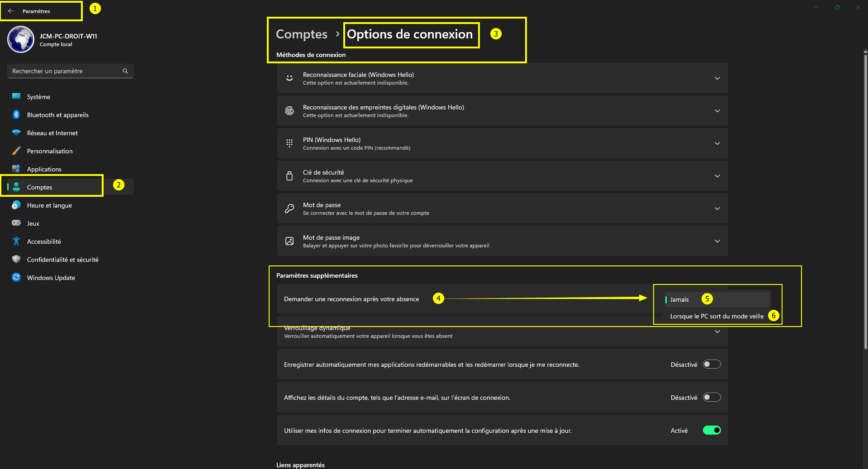
Task: Click the Personnalisation paintbrush icon
Action: point(16,151)
